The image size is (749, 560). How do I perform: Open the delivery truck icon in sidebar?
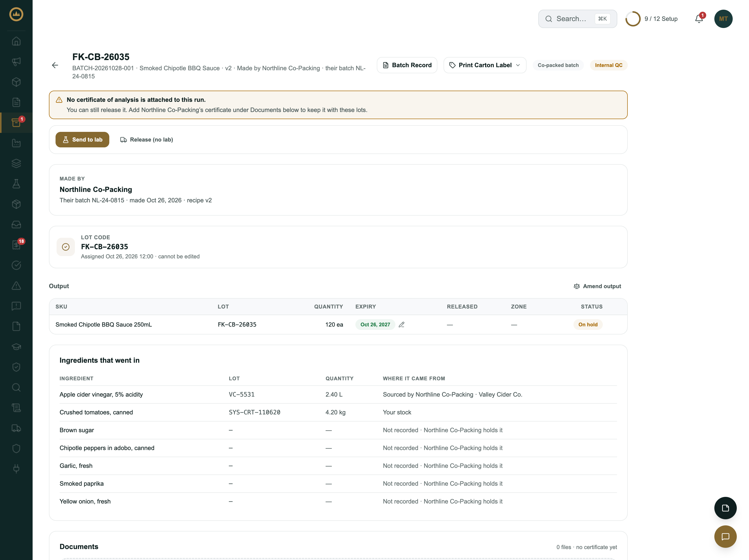(16, 428)
